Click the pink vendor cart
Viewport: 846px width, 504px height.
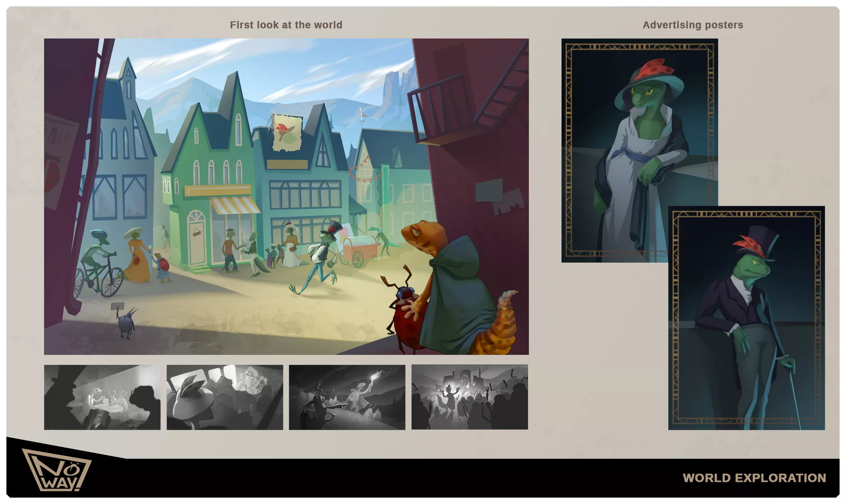pyautogui.click(x=360, y=250)
